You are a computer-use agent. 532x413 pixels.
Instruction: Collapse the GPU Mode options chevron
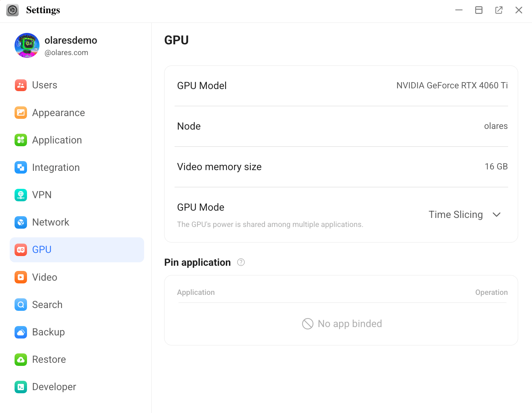497,214
